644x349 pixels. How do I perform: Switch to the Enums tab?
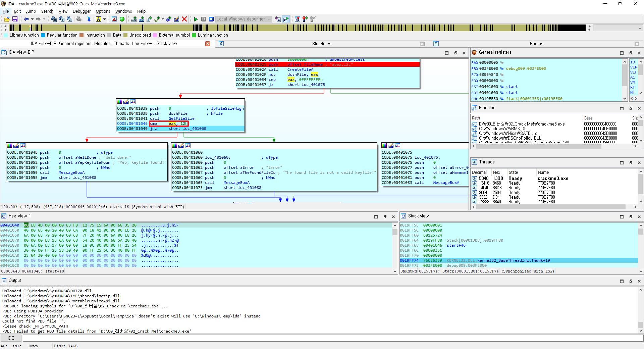tap(536, 44)
